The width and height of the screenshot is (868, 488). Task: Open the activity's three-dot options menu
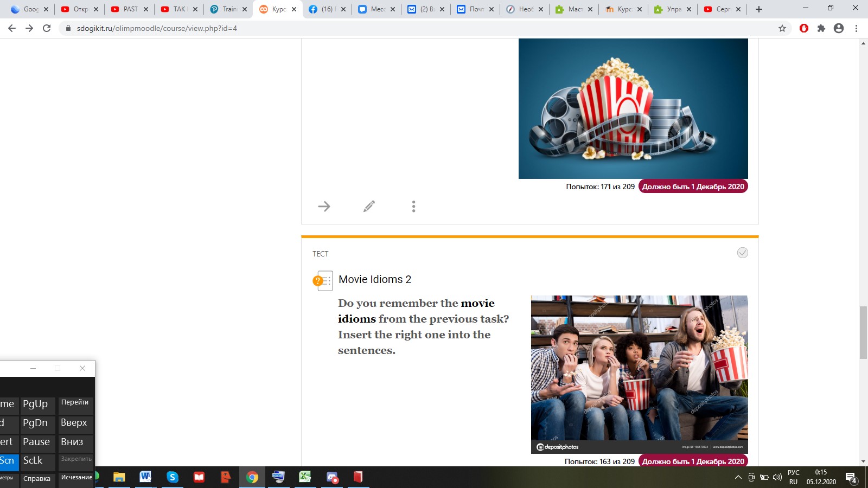[x=413, y=206]
